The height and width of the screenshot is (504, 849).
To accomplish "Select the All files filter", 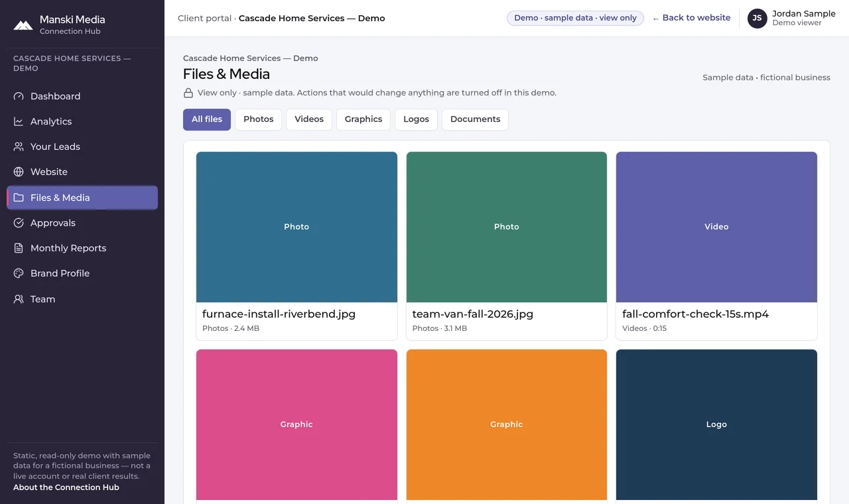I will [x=207, y=119].
